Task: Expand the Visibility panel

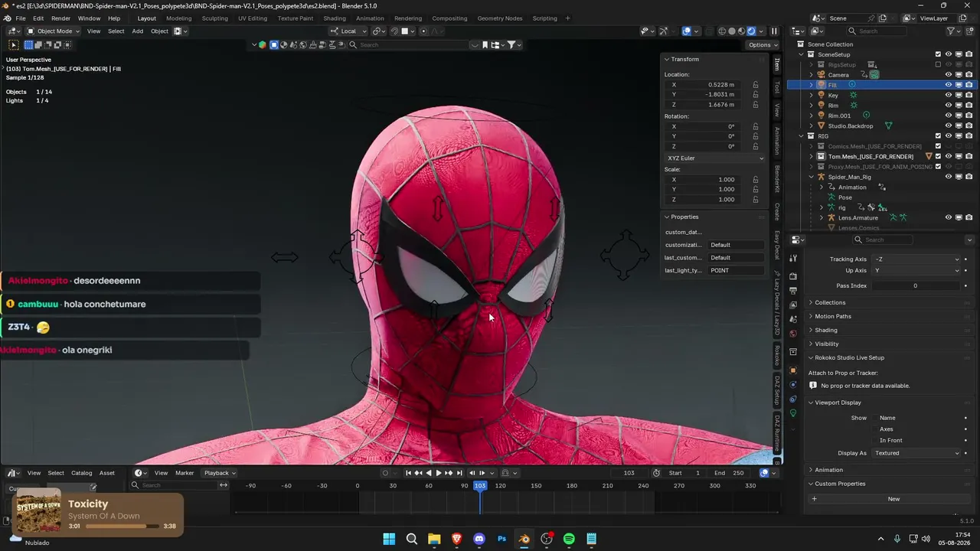Action: click(x=827, y=344)
